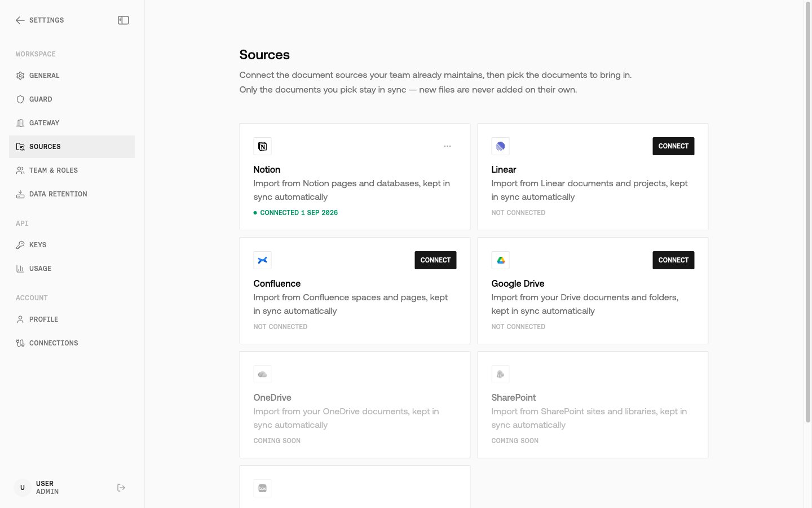The width and height of the screenshot is (812, 508).
Task: Click the Usage bar chart icon
Action: tap(20, 269)
